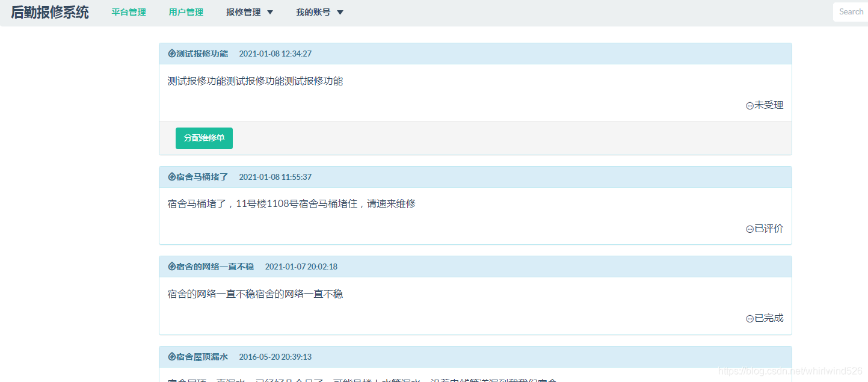Click the timestamp 2021-01-07 20:02:18

click(301, 266)
